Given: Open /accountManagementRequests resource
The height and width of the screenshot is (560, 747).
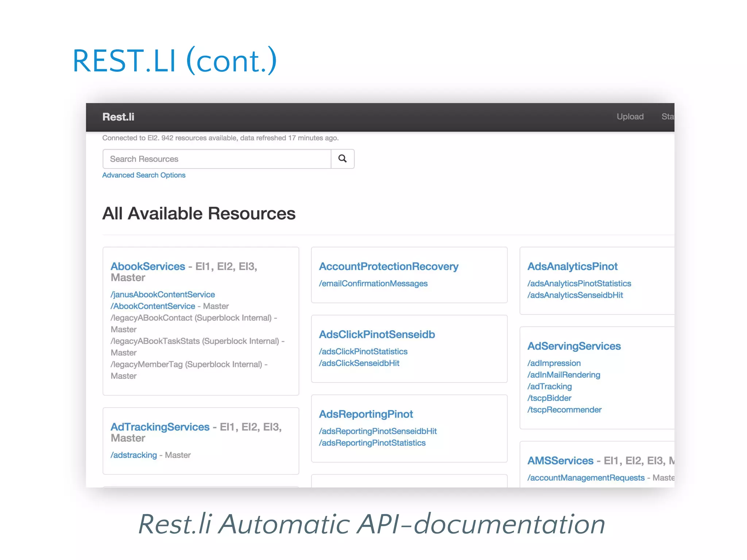Looking at the screenshot, I should 586,478.
